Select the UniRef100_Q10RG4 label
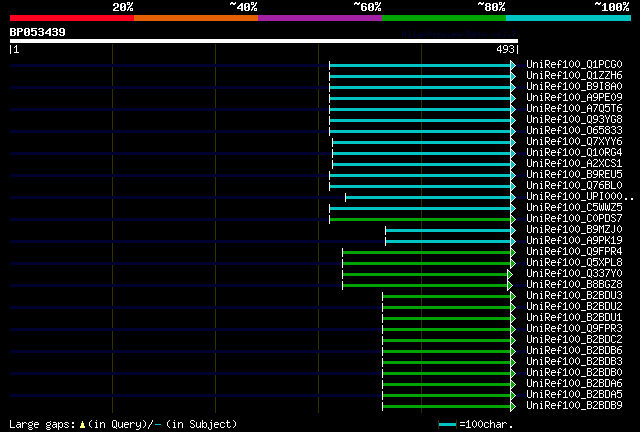Image resolution: width=640 pixels, height=432 pixels. point(574,153)
